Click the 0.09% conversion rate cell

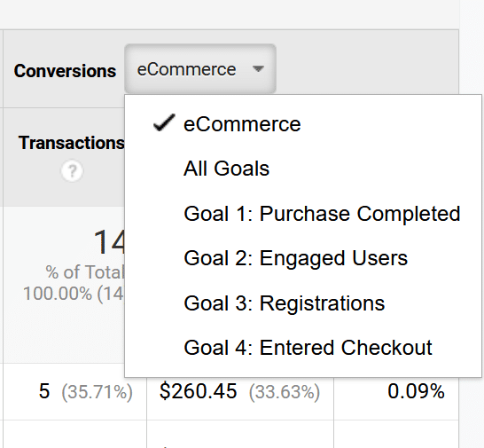416,391
